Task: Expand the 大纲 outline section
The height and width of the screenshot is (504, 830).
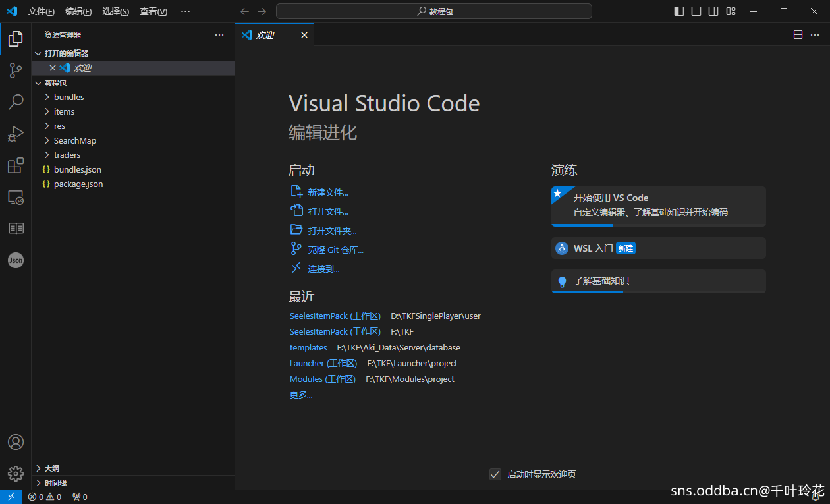Action: click(x=133, y=468)
